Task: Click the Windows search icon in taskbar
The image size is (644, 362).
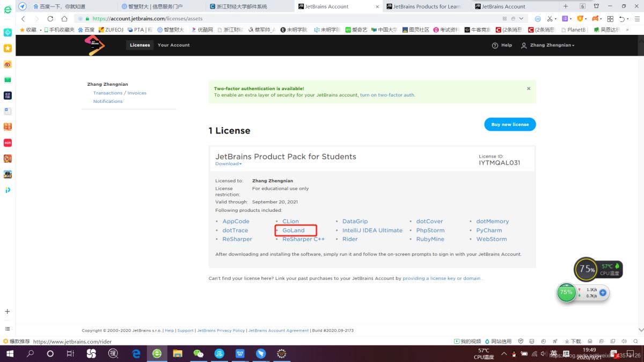Action: [x=30, y=354]
